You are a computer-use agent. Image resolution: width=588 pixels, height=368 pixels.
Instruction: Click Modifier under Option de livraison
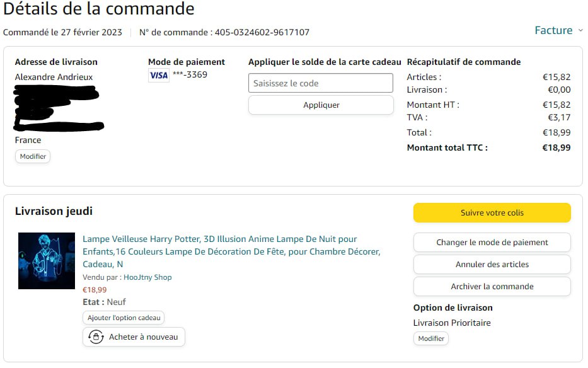pyautogui.click(x=431, y=338)
